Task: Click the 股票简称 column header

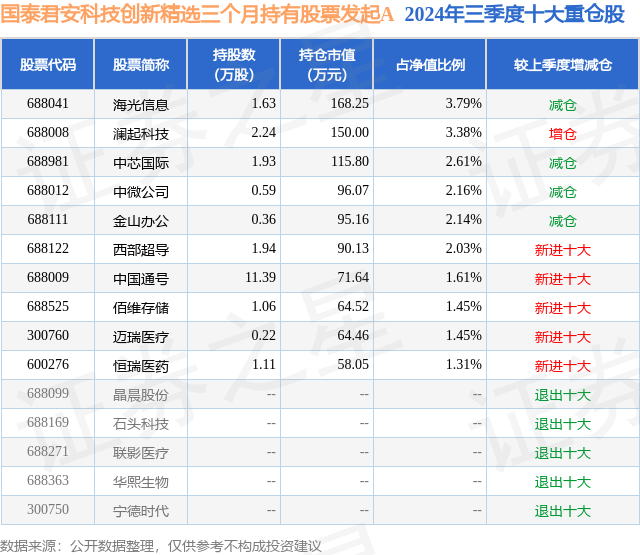Action: click(x=141, y=64)
